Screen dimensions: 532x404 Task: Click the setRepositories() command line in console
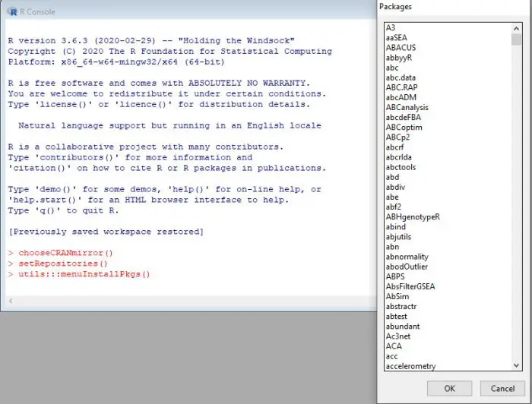[x=58, y=264]
